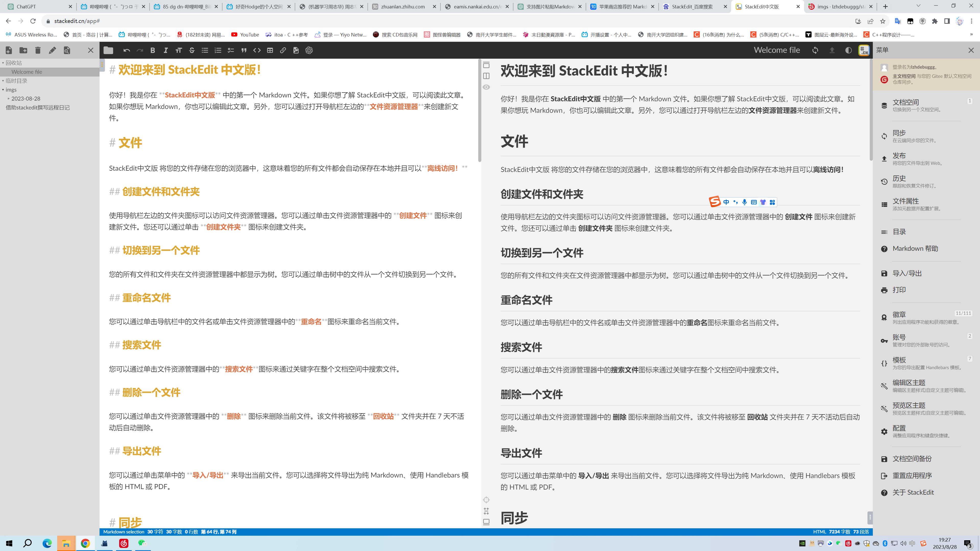The height and width of the screenshot is (551, 980).
Task: Toggle the side preview layout button
Action: pos(486,76)
